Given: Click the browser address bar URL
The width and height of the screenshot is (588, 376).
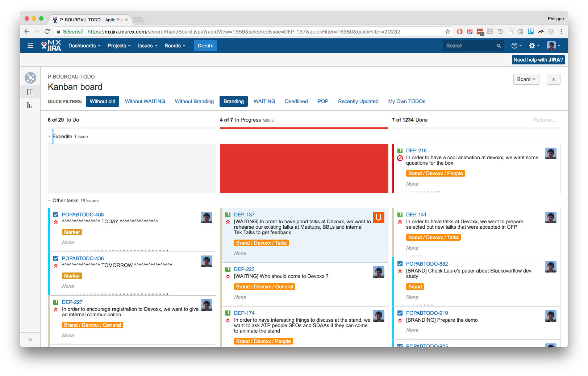Looking at the screenshot, I should (244, 31).
